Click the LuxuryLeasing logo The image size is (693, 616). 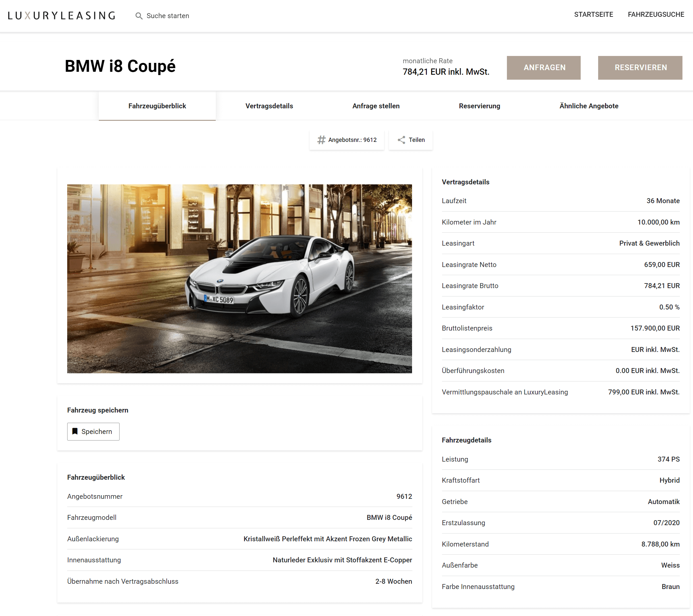(x=61, y=15)
